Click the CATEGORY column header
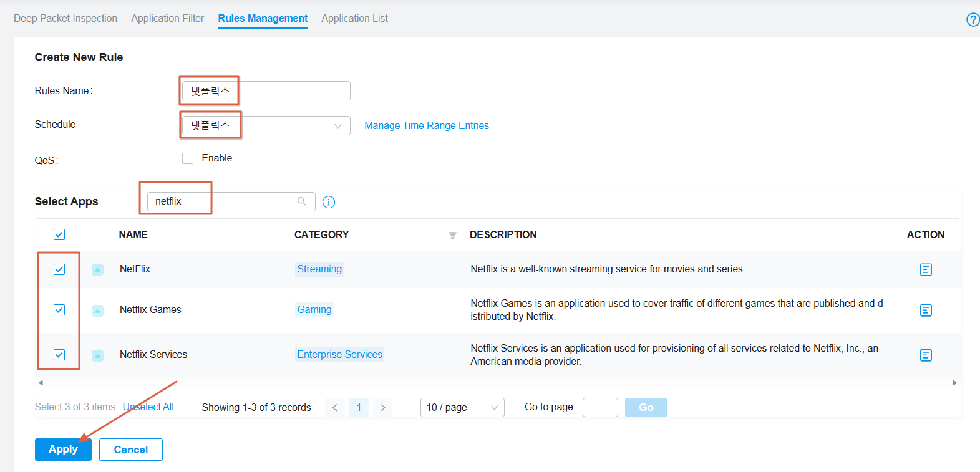Viewport: 980px width, 472px height. click(322, 235)
